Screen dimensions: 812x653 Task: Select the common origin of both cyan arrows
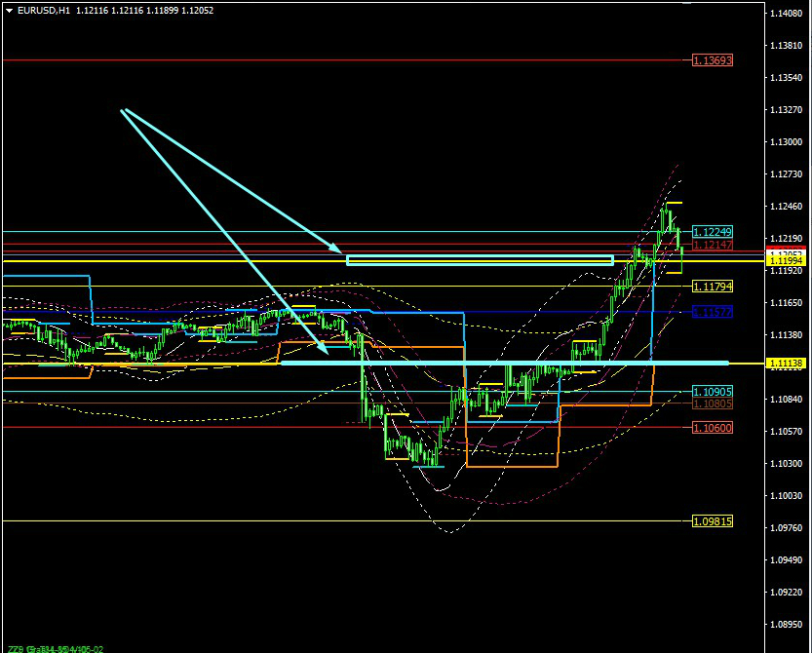coord(123,110)
